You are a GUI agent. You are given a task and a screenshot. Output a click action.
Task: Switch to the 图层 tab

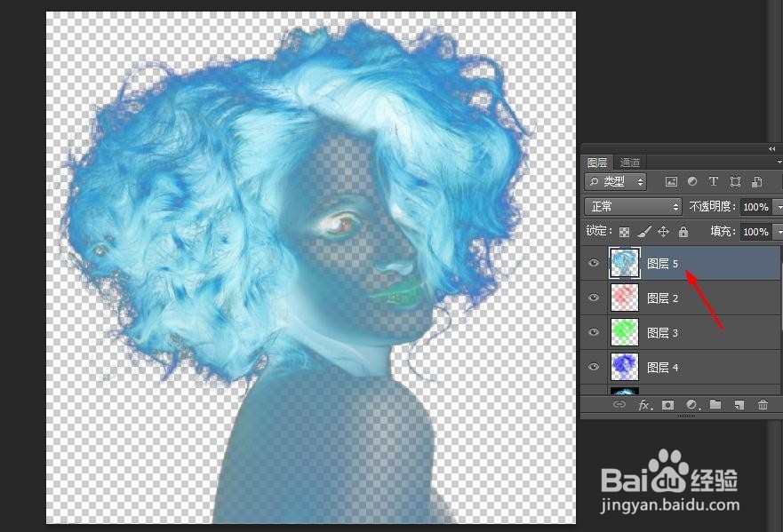click(596, 163)
